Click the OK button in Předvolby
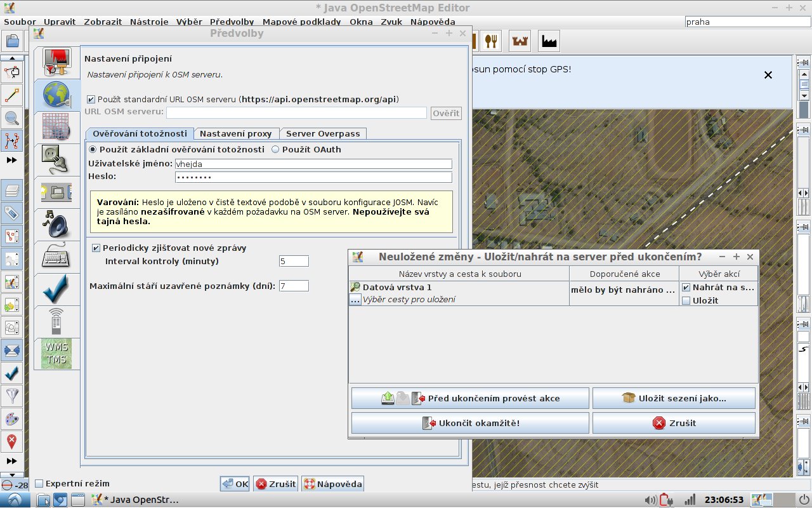This screenshot has width=812, height=508. point(235,484)
